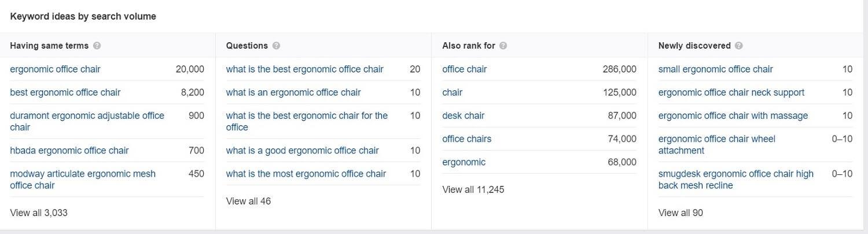Viewport: 868px width, 234px height.
Task: Click help icon beside Having same terms
Action: (x=97, y=46)
